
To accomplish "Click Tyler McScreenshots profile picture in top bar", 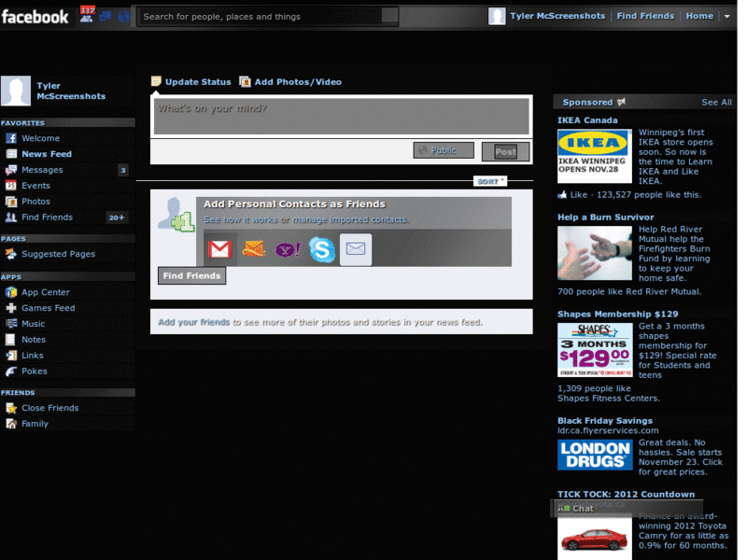I will click(497, 16).
